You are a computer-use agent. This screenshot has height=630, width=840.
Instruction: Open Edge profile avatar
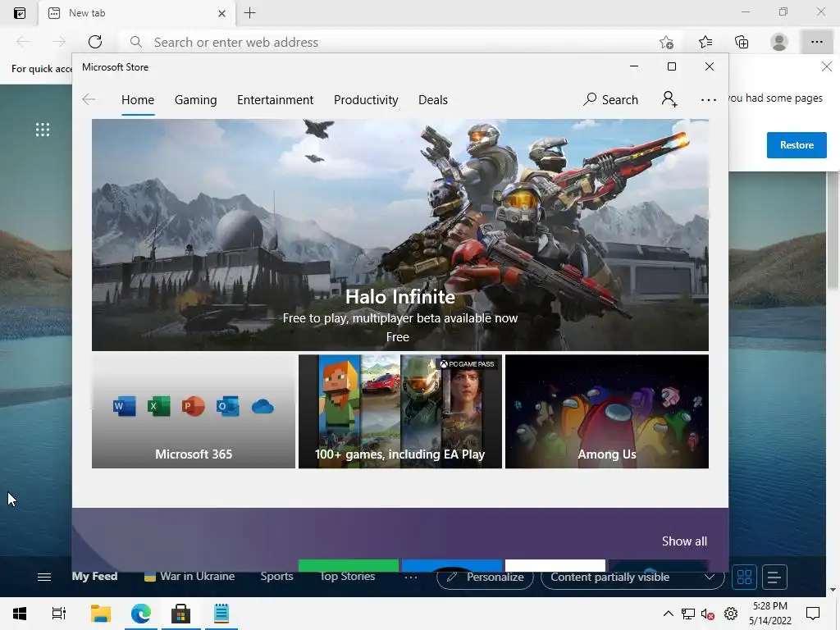click(x=779, y=42)
